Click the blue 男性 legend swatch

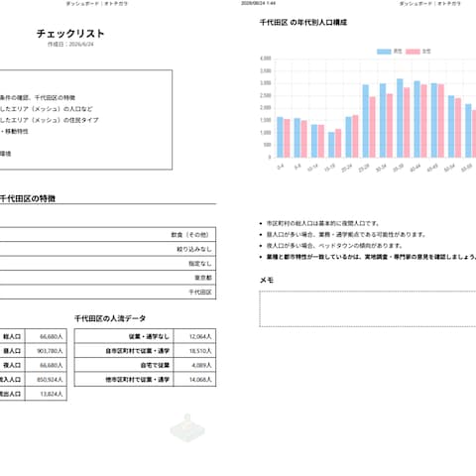click(x=384, y=52)
